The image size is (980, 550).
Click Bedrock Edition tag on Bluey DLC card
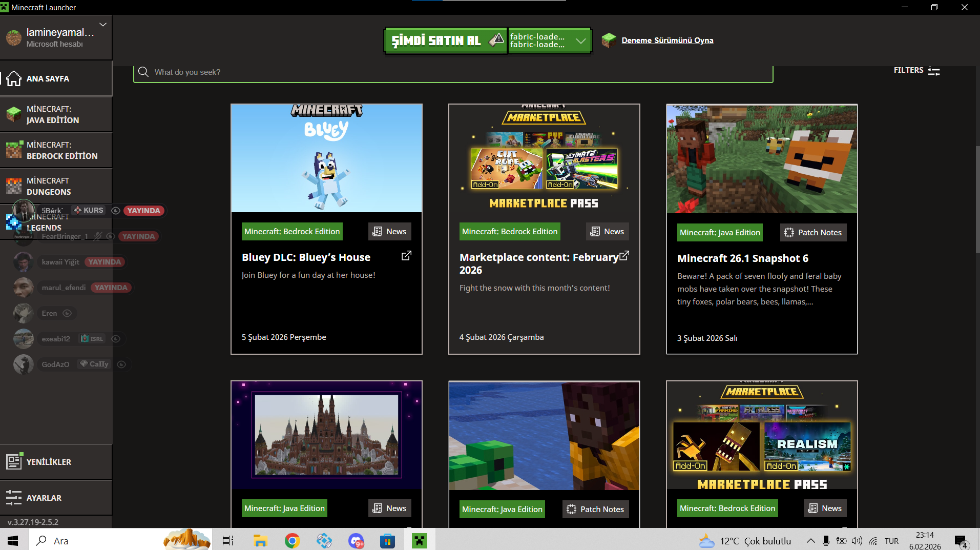tap(292, 232)
